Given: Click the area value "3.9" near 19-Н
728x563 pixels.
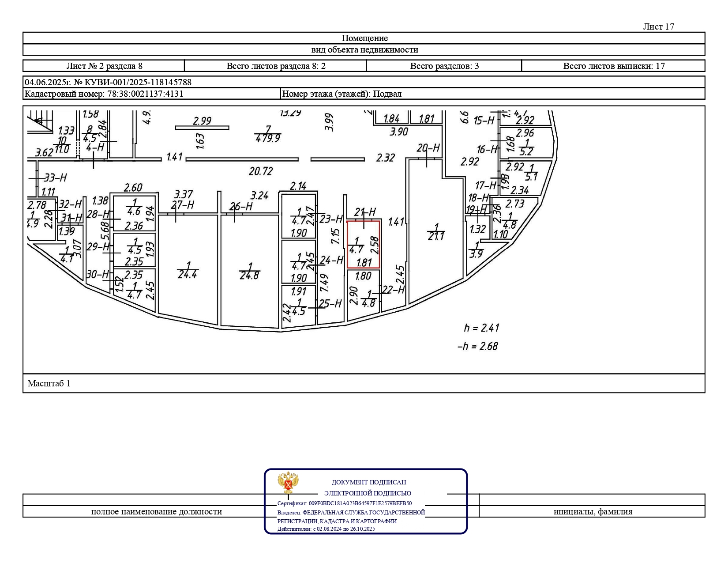Looking at the screenshot, I should (x=476, y=254).
